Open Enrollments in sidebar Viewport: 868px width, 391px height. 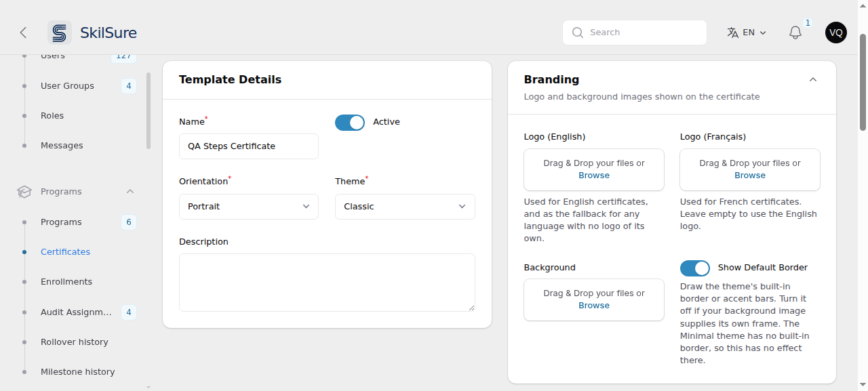[x=66, y=282]
